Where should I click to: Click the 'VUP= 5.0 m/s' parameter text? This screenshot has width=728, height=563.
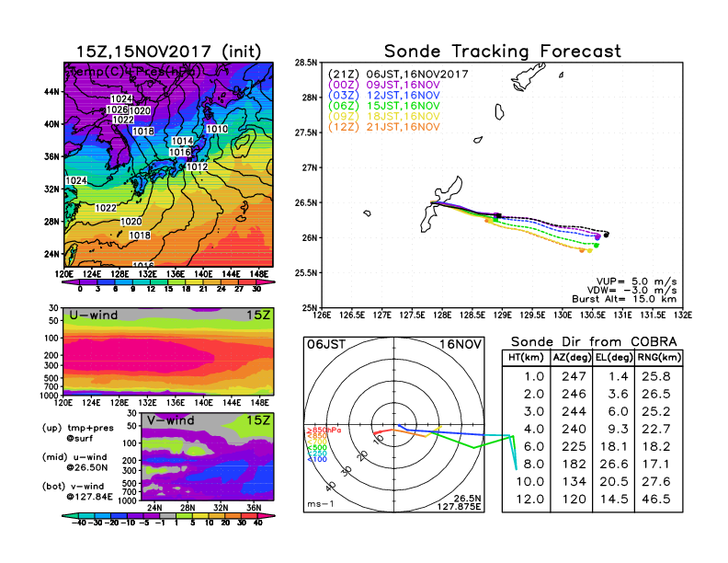coord(636,281)
